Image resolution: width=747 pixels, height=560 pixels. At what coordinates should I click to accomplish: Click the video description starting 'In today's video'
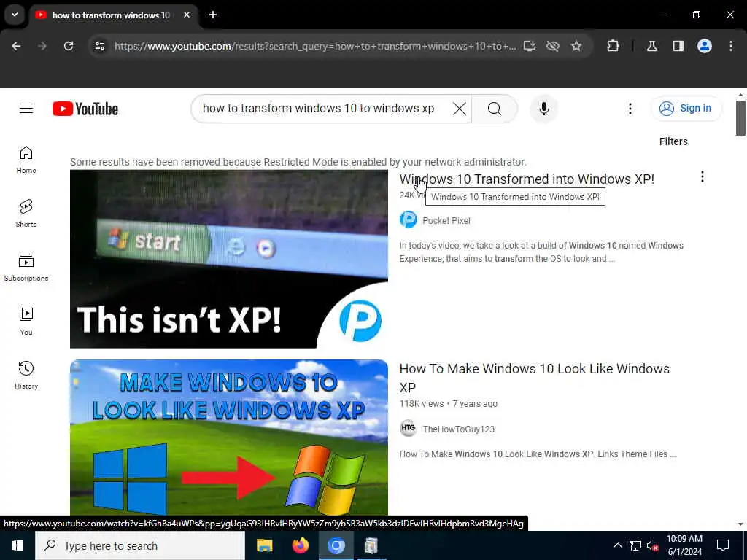click(541, 252)
